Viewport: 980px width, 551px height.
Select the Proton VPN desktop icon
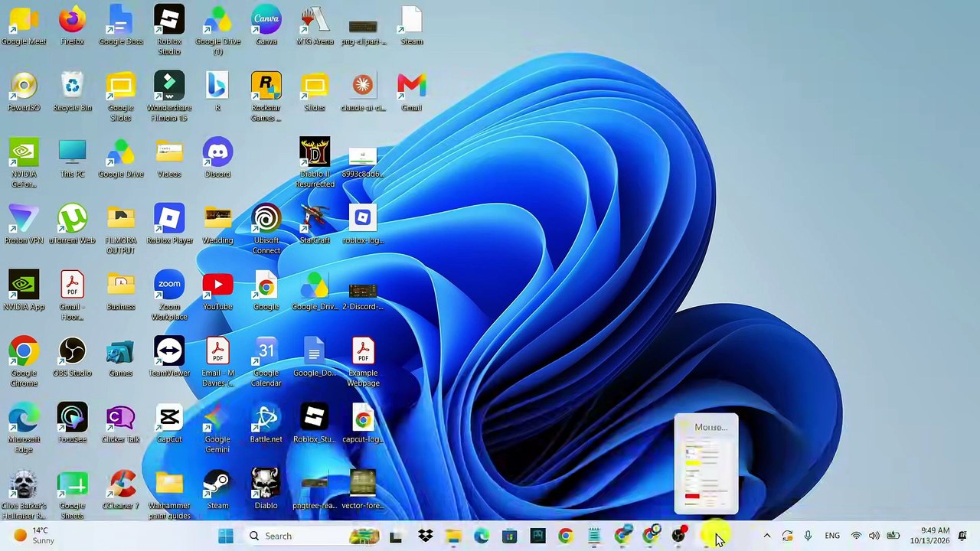24,225
